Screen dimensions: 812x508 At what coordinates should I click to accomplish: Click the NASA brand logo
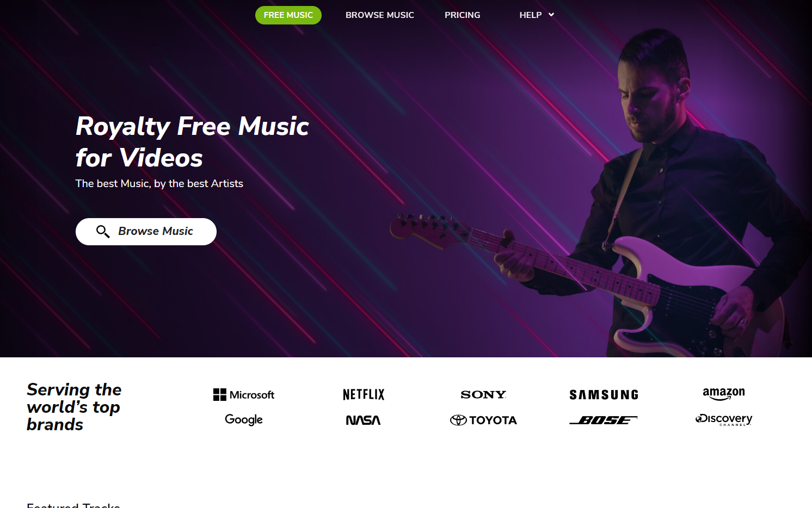[x=364, y=420]
